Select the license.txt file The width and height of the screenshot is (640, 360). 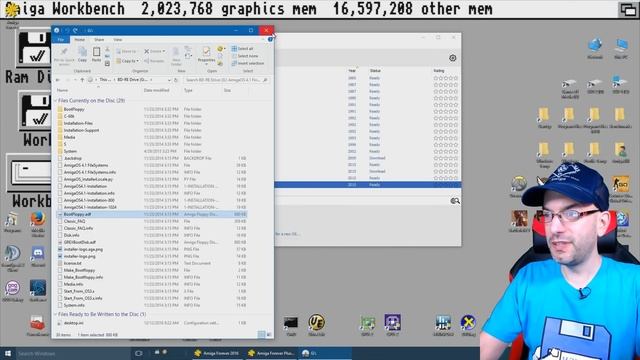pyautogui.click(x=73, y=263)
